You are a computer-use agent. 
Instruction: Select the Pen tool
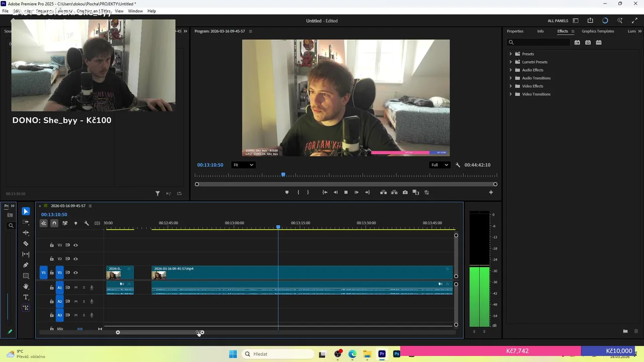(26, 265)
